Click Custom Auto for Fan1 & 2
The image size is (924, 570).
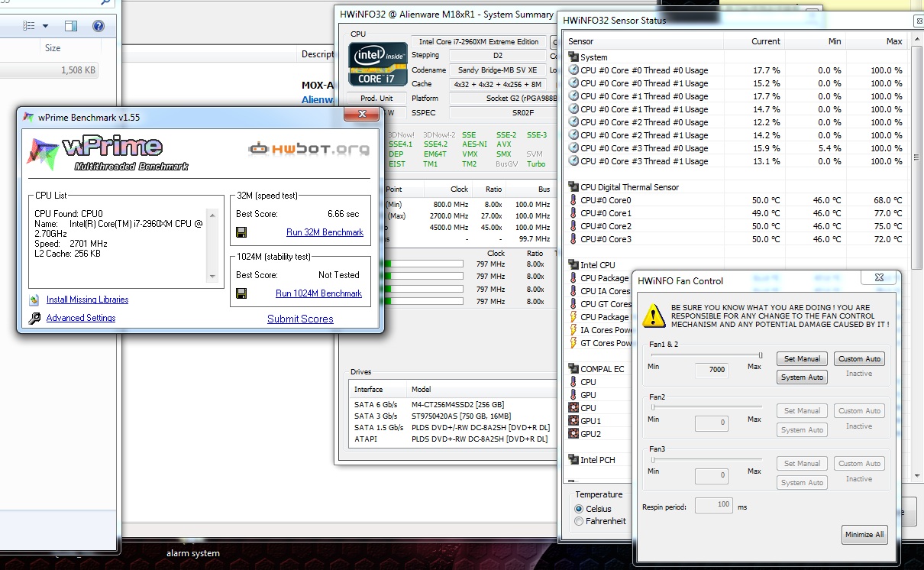pyautogui.click(x=859, y=359)
